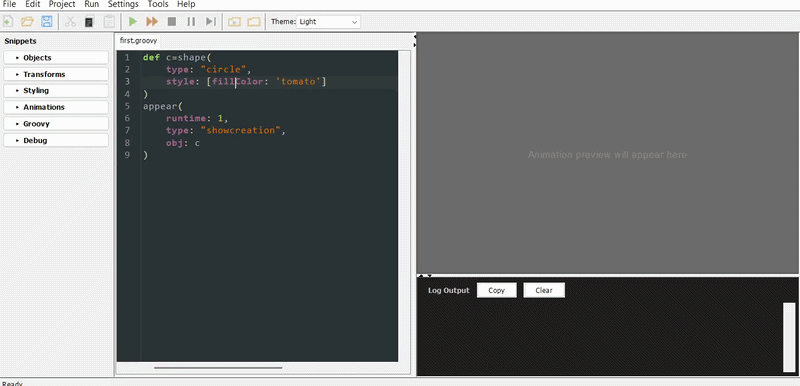Expand the Groovy snippets section
The image size is (800, 386).
(56, 123)
